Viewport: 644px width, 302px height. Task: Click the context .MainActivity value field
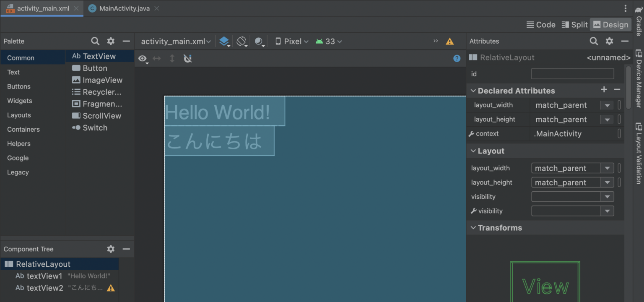coord(574,134)
